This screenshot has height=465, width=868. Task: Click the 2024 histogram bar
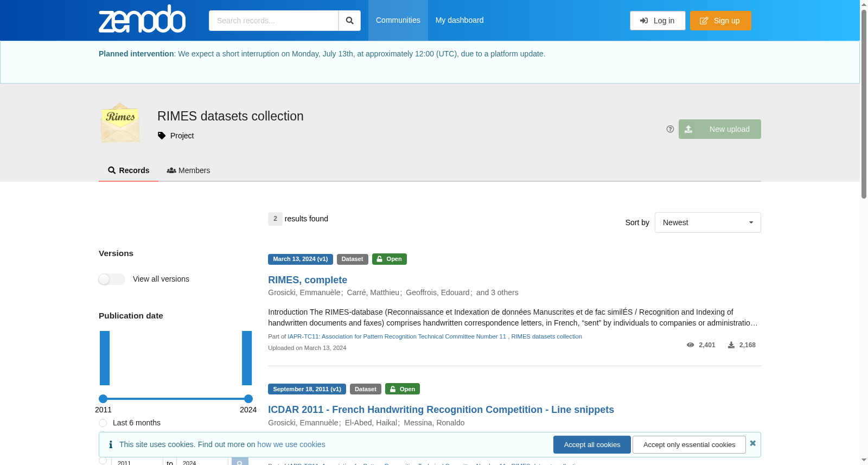point(247,358)
